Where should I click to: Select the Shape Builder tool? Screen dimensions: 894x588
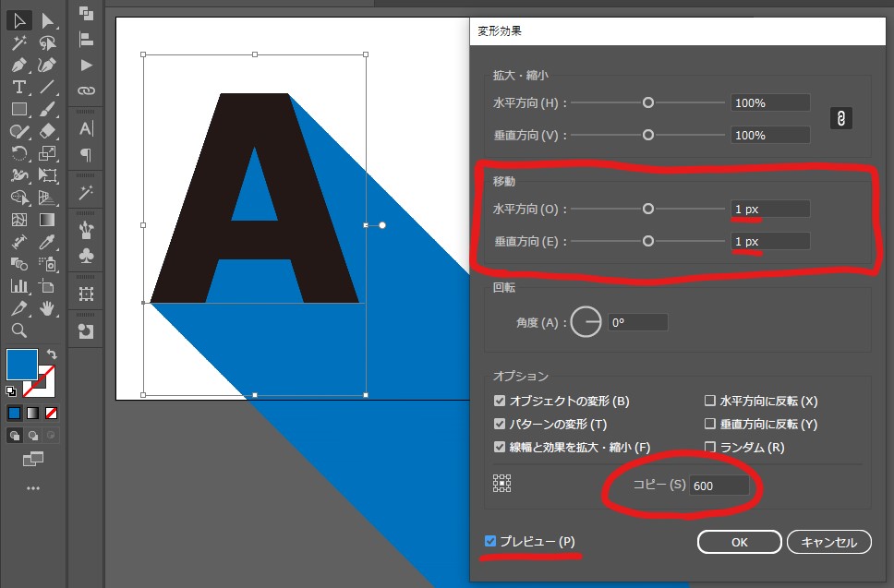point(18,198)
